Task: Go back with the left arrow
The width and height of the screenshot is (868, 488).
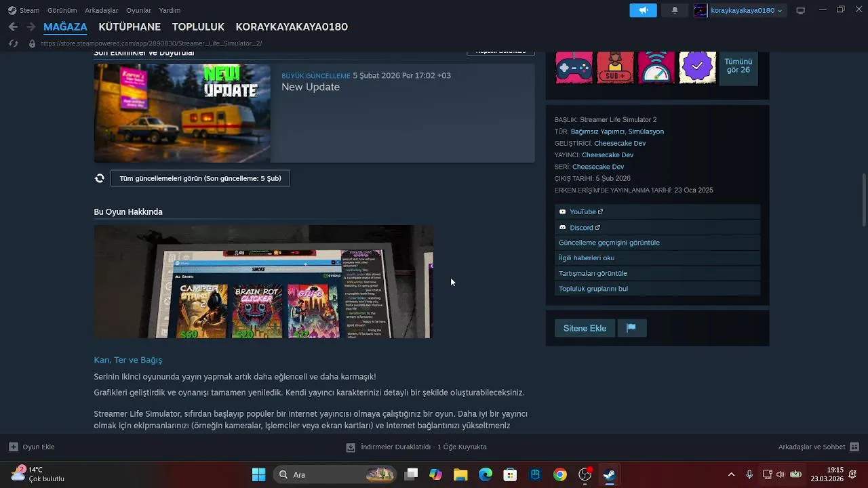Action: point(13,27)
